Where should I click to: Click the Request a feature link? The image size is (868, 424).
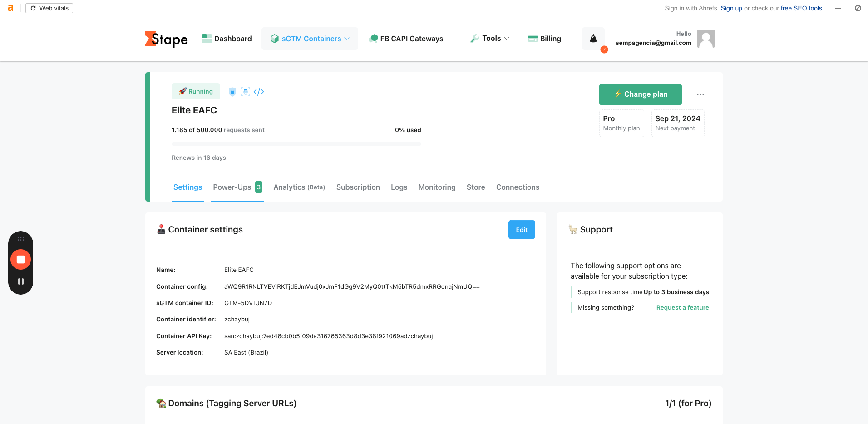[x=682, y=307]
